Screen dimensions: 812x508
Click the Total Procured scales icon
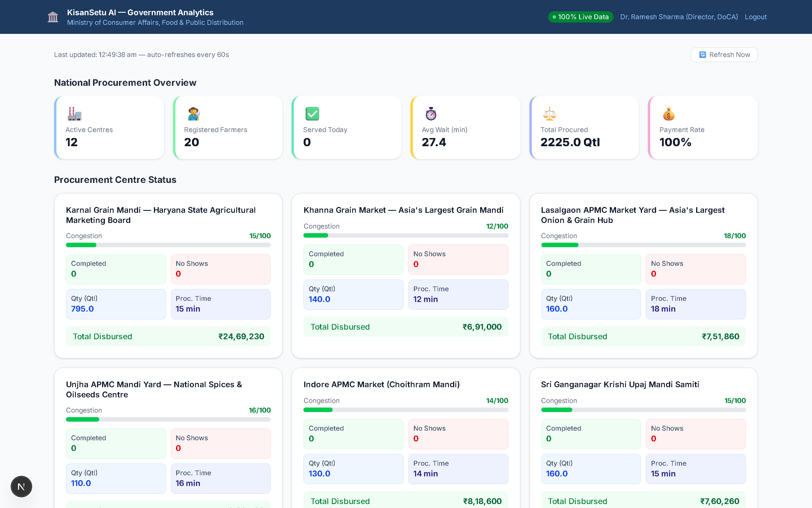click(550, 114)
